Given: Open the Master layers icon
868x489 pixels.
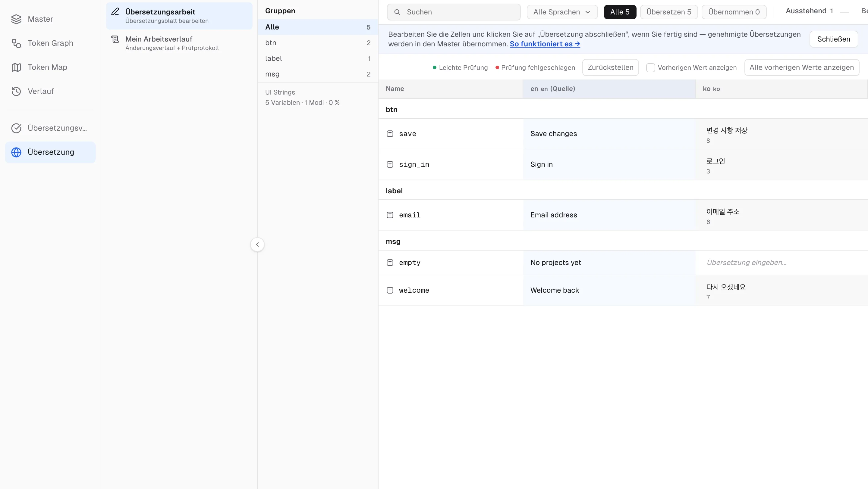Looking at the screenshot, I should pyautogui.click(x=16, y=19).
